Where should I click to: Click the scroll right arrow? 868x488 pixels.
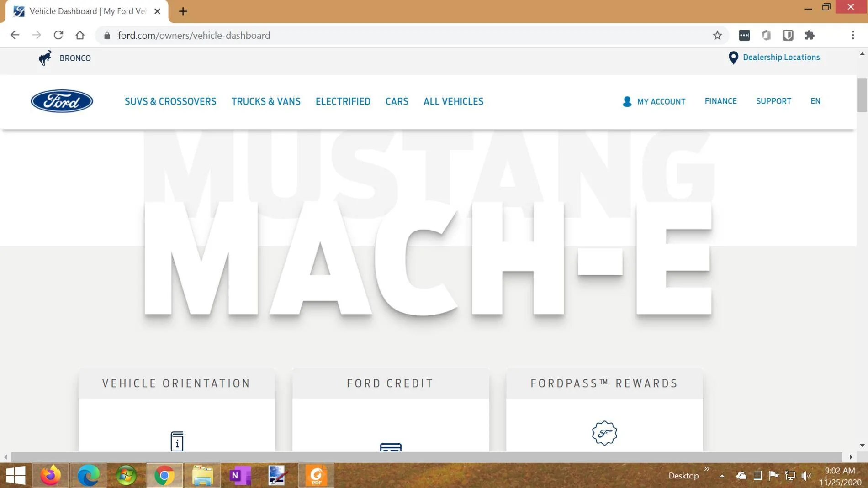pyautogui.click(x=851, y=457)
